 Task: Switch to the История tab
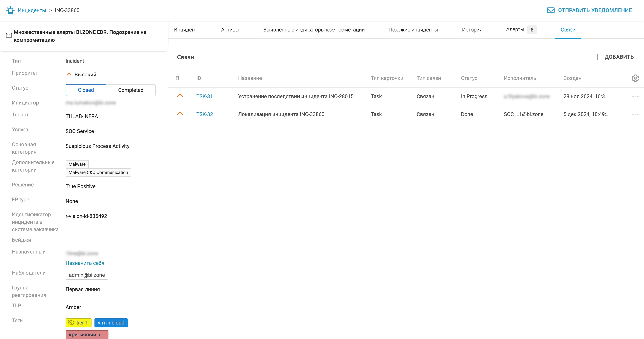click(x=472, y=30)
